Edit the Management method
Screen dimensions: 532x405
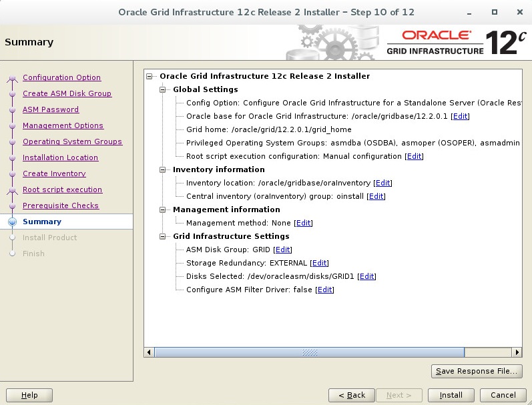[303, 224]
